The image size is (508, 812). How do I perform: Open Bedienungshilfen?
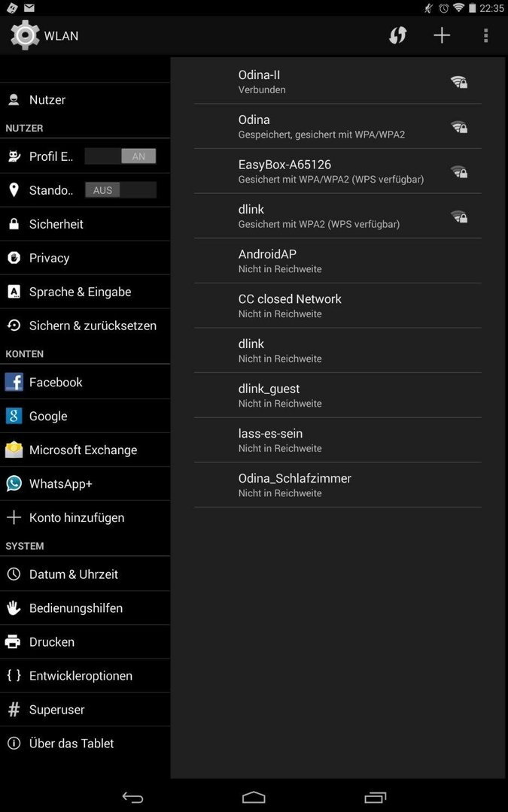pyautogui.click(x=85, y=608)
